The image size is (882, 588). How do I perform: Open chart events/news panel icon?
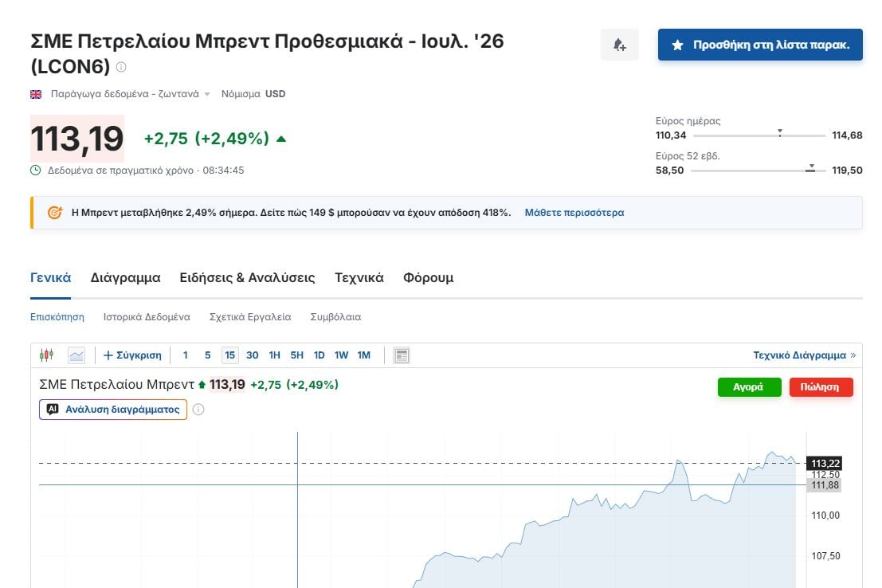click(x=400, y=355)
